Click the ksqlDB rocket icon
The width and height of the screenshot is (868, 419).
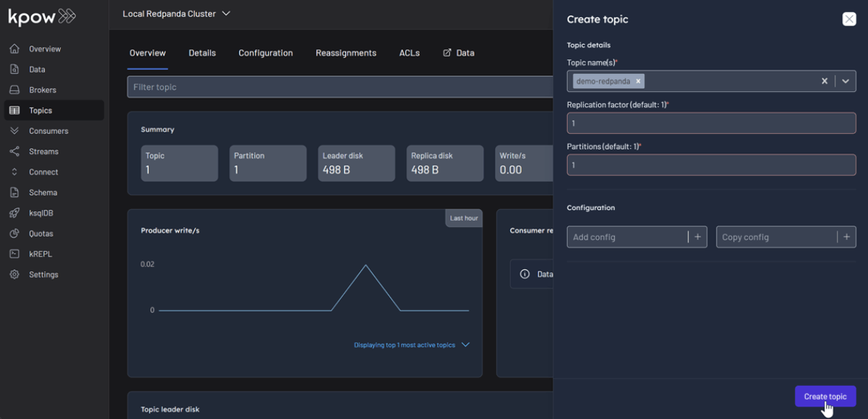click(x=14, y=213)
